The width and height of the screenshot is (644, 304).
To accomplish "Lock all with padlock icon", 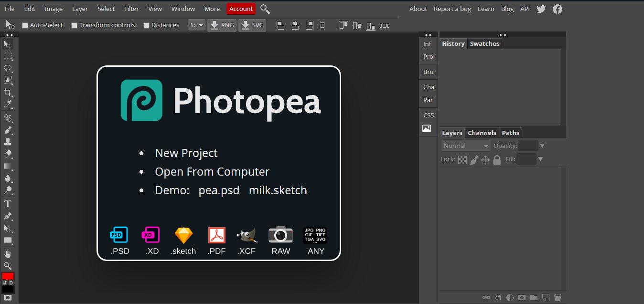I will click(x=497, y=160).
